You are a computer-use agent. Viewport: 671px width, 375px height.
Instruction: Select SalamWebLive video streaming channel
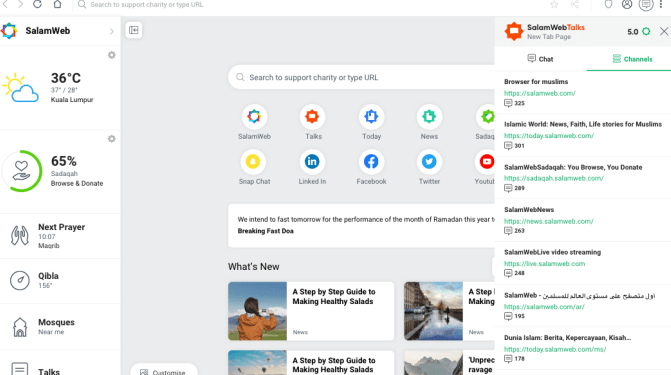(x=552, y=252)
